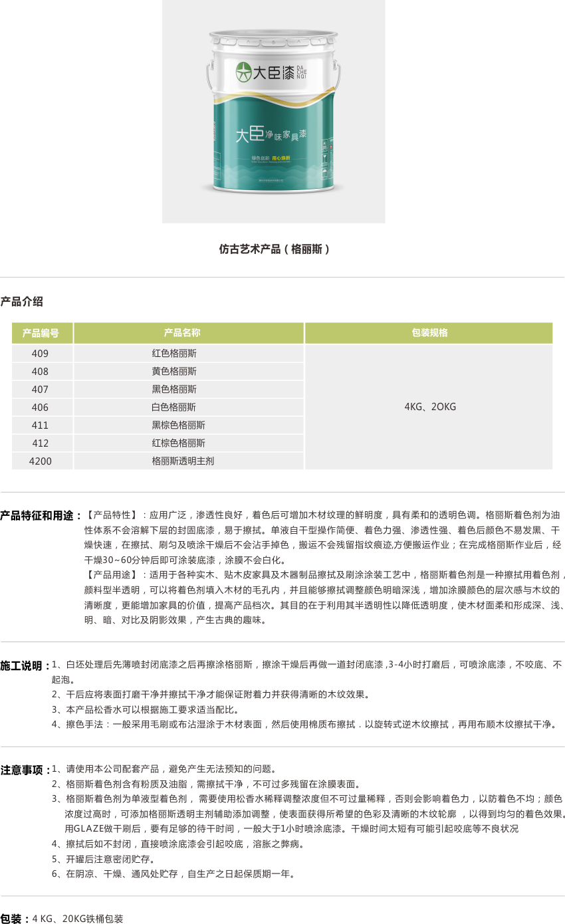565x924 pixels.
Task: Select the 产品介绍 section heading
Action: point(21,302)
